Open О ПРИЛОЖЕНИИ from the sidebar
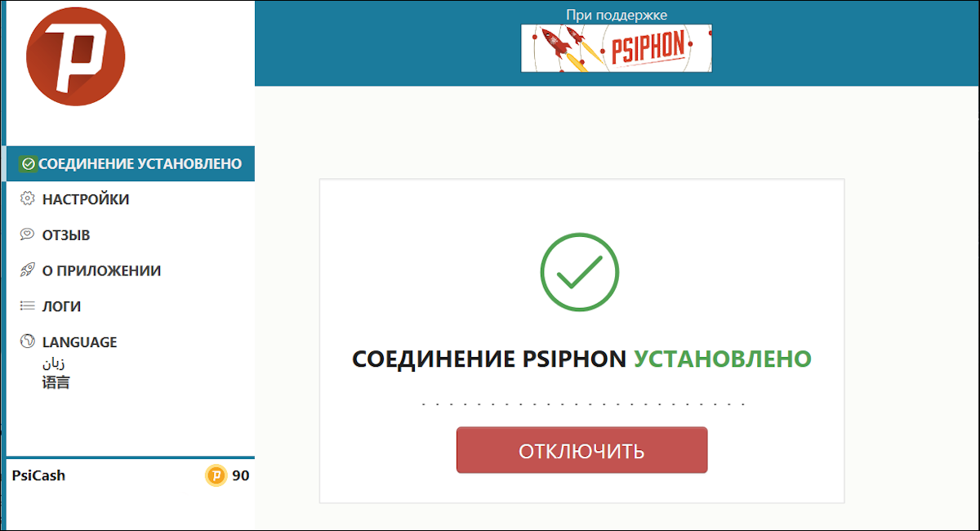Image resolution: width=980 pixels, height=531 pixels. [x=100, y=270]
